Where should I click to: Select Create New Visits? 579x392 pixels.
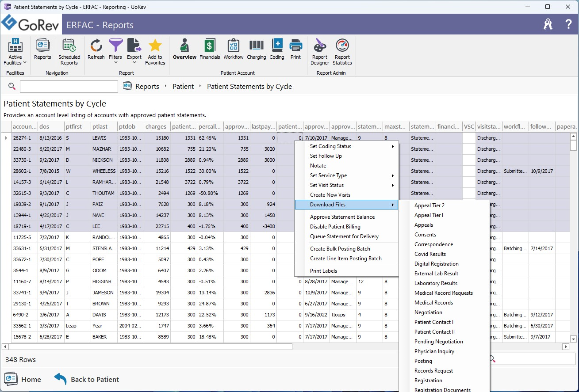pos(347,195)
